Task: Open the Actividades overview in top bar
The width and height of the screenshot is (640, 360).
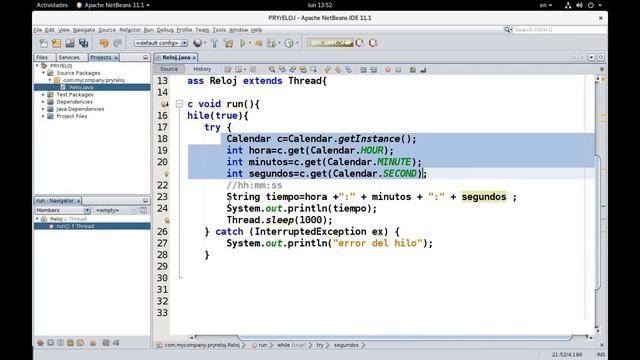Action: [x=52, y=5]
